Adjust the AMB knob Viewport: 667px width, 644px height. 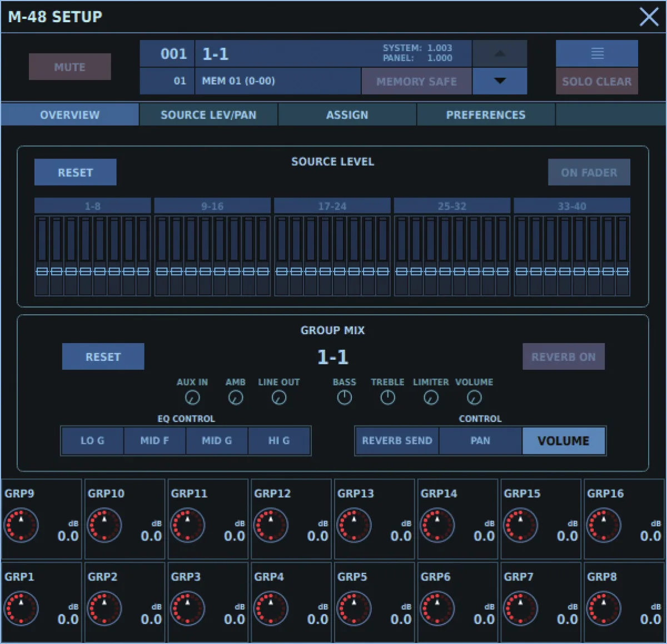pyautogui.click(x=236, y=398)
